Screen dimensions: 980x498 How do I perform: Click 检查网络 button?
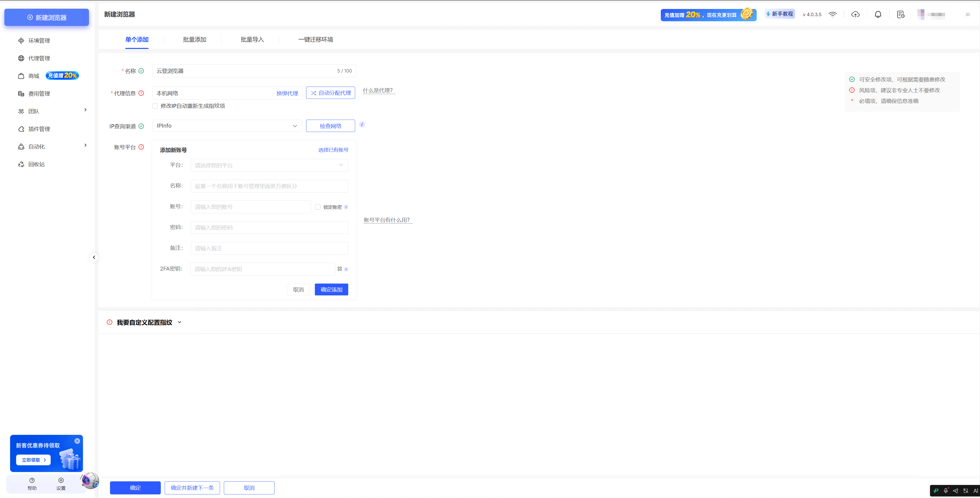coord(331,126)
